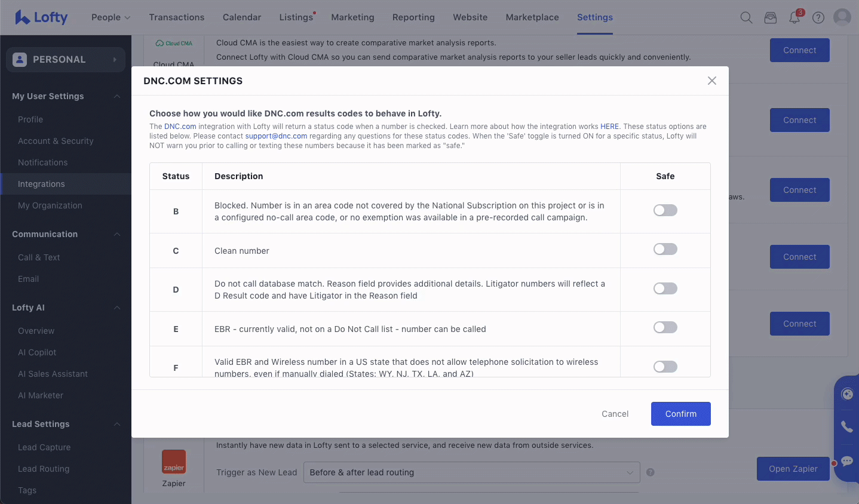
Task: Open Notifications settings in sidebar
Action: click(43, 162)
